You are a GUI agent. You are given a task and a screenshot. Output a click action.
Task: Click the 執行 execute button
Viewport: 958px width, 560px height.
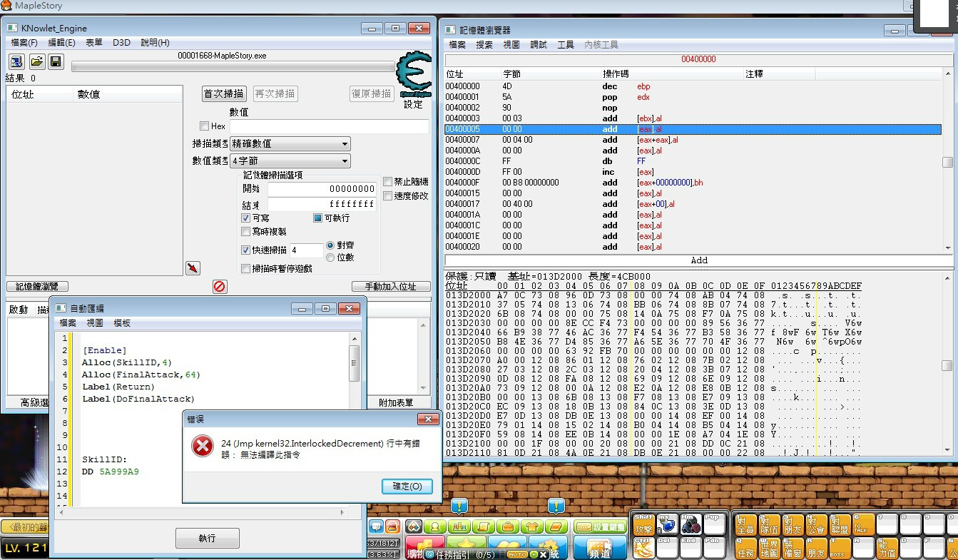tap(207, 538)
